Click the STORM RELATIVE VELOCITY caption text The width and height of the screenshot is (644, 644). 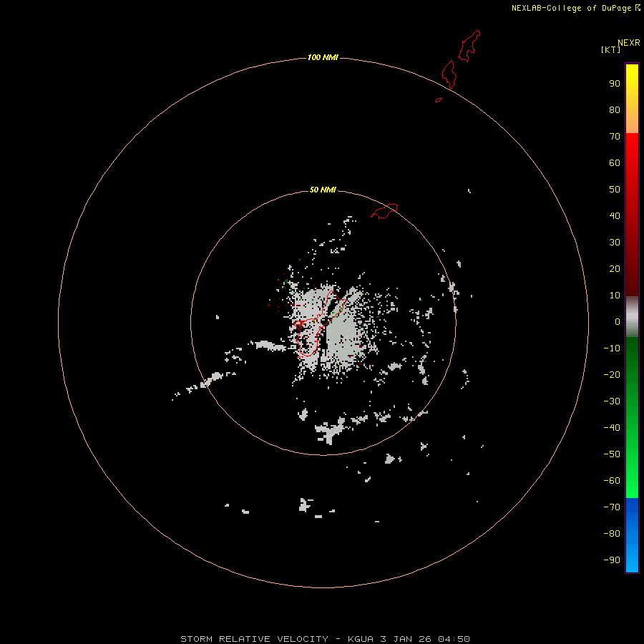pos(254,639)
